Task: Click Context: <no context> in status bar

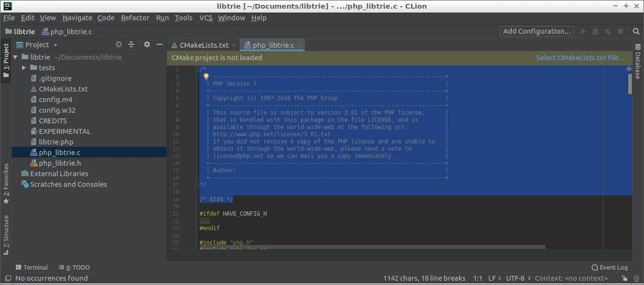Action: tap(571, 278)
